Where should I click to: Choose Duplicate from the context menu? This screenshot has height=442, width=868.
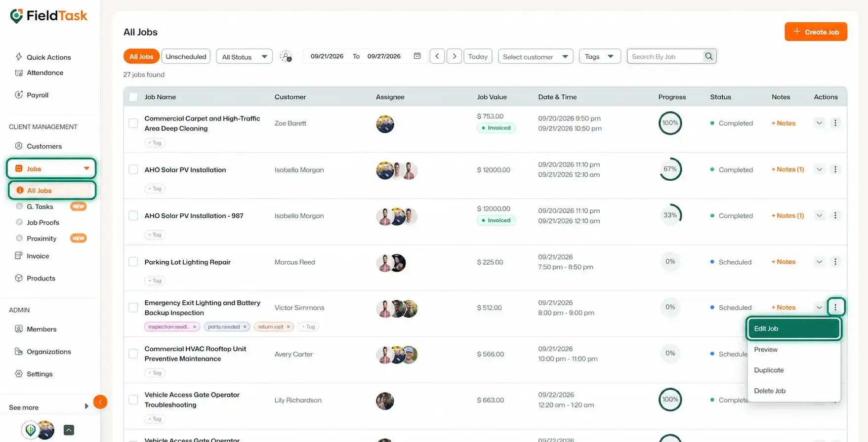pyautogui.click(x=794, y=370)
